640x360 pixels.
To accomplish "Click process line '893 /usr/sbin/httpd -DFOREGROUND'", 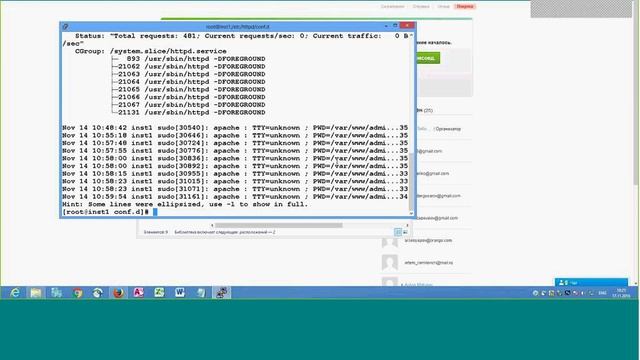I will [196, 59].
